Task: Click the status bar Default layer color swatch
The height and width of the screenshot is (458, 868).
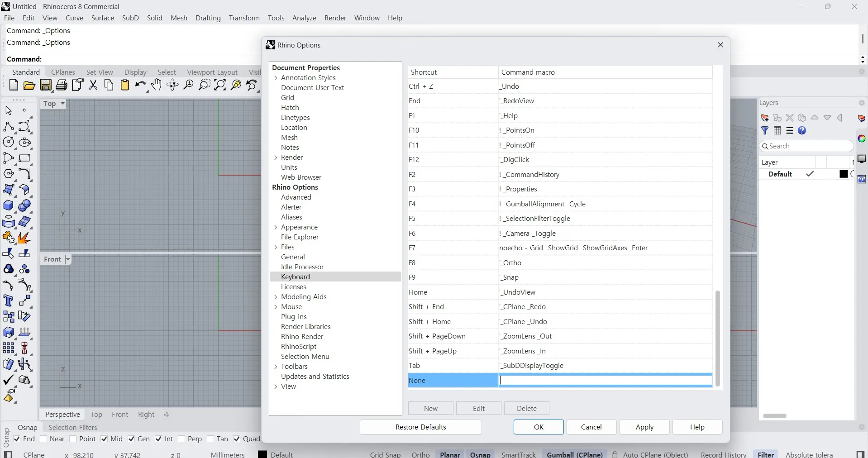Action: 262,454
